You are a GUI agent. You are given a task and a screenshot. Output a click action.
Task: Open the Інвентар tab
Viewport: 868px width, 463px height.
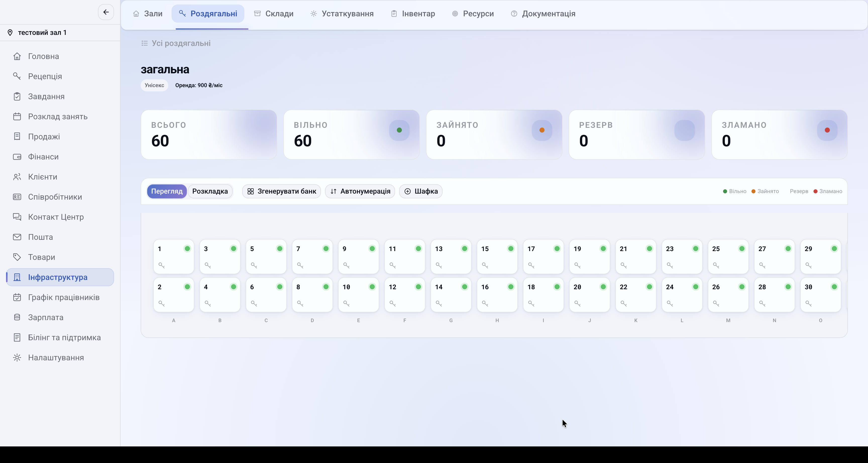coord(413,14)
